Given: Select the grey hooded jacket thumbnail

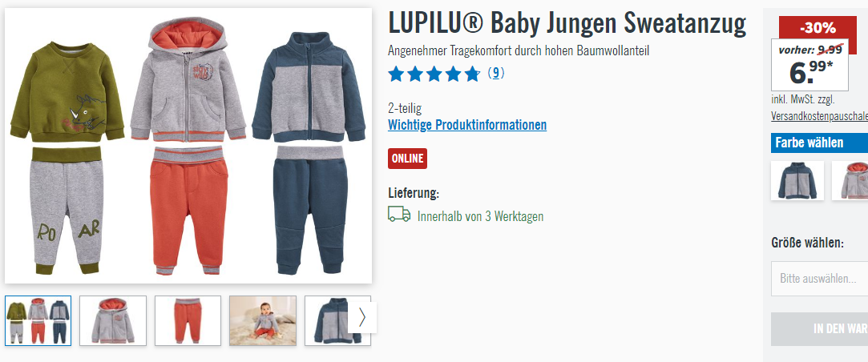Looking at the screenshot, I should click(x=113, y=320).
